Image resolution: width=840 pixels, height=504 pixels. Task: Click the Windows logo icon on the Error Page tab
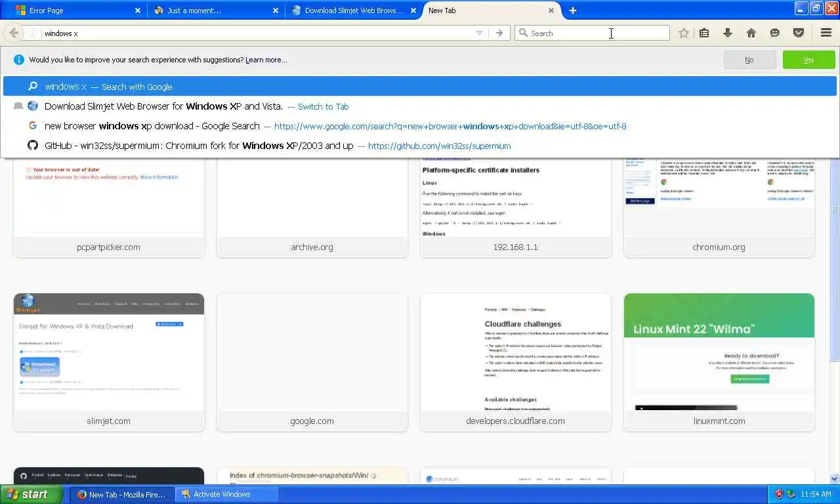pos(20,10)
